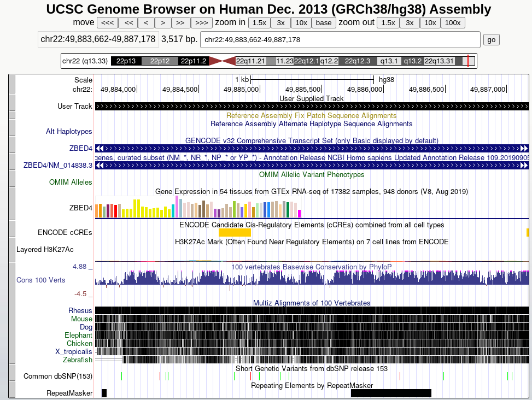Click the ZBED4/NM_014838.3 RefSeq label
532x400 pixels.
point(57,166)
